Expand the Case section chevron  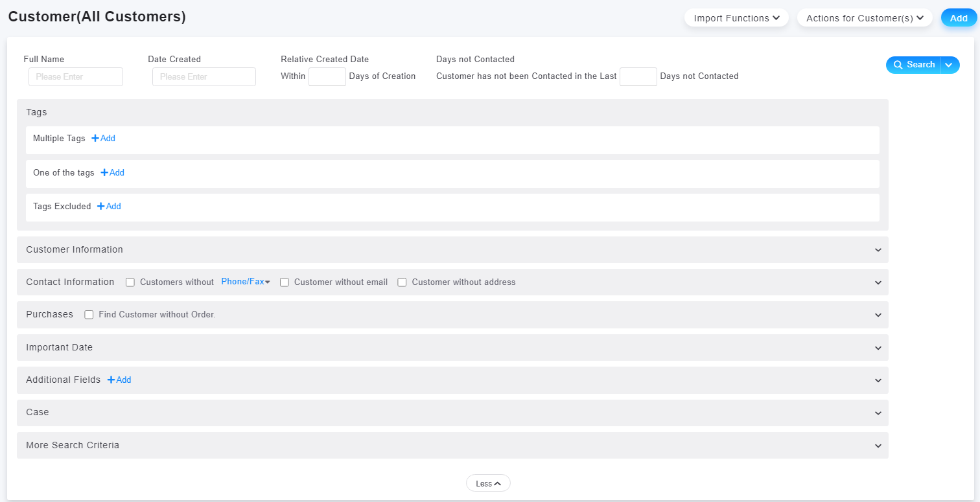(878, 413)
